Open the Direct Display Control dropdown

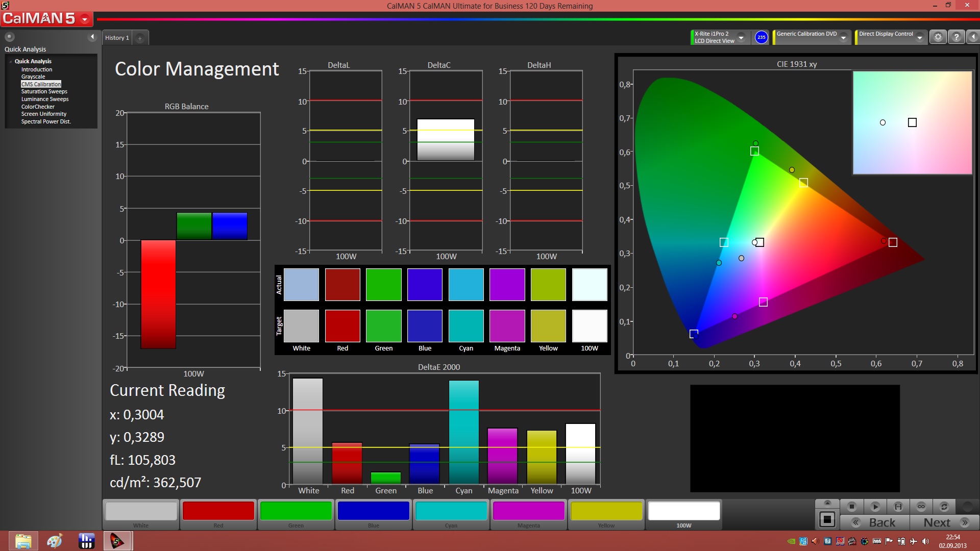919,38
